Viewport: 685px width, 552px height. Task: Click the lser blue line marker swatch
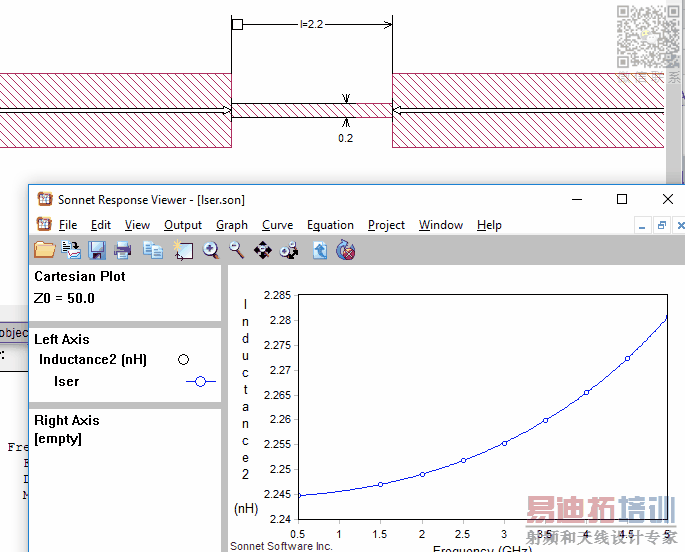tap(201, 381)
